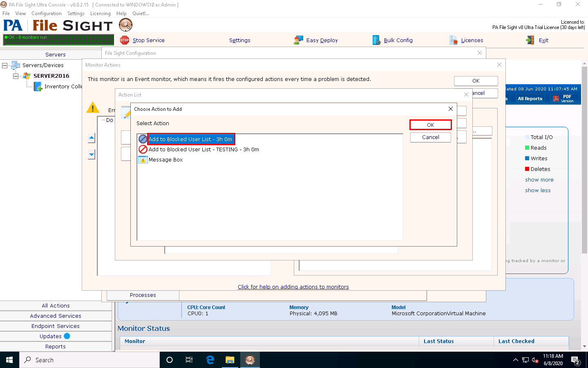Confirm with OK in Choose Action to Add

pos(431,125)
